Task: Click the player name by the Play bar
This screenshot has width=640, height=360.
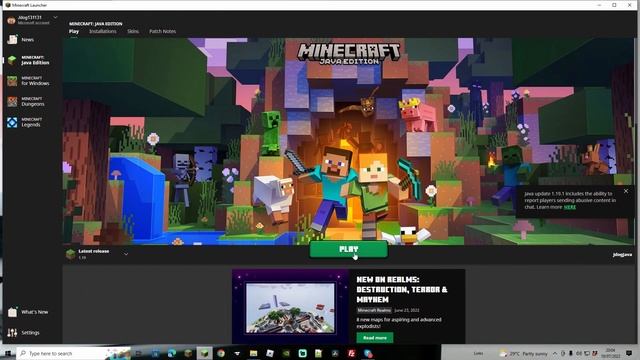Action: (622, 254)
